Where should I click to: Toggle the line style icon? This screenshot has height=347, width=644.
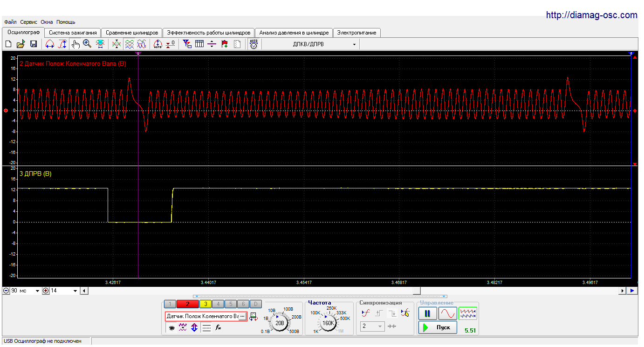point(206,328)
